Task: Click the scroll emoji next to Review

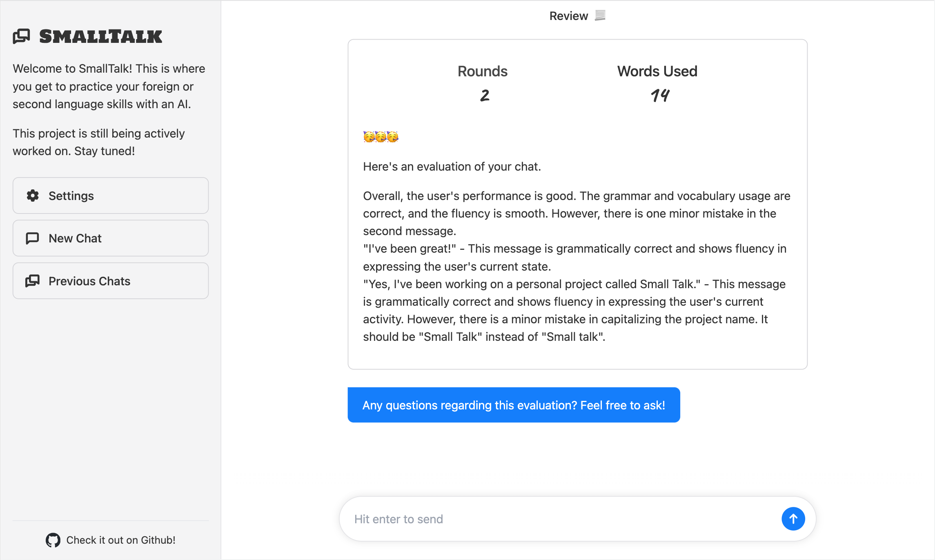Action: click(x=600, y=16)
